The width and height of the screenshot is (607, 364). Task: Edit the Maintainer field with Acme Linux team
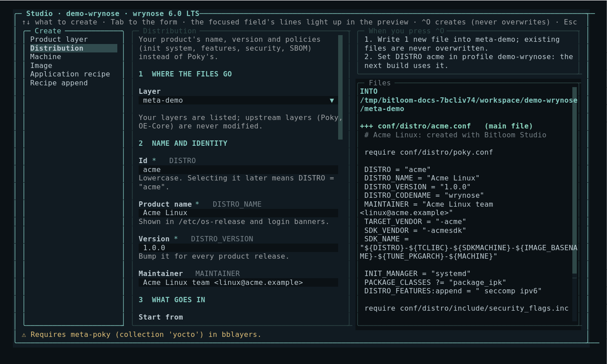[238, 283]
